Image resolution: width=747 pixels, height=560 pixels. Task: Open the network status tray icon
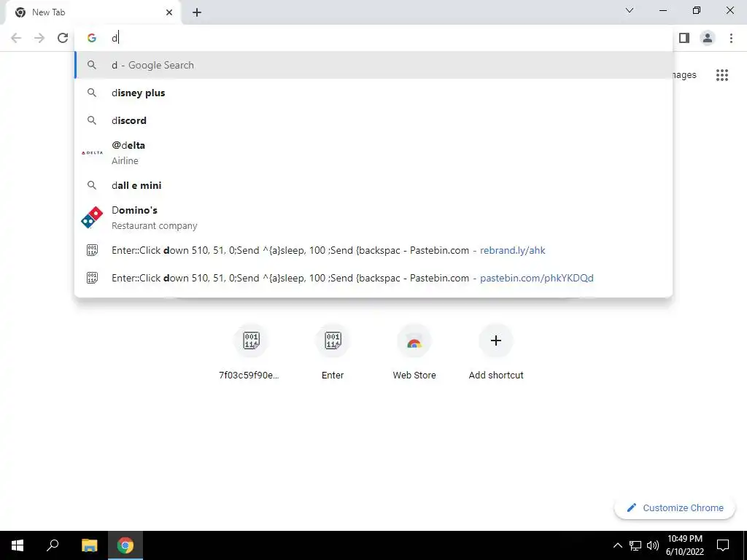click(635, 545)
